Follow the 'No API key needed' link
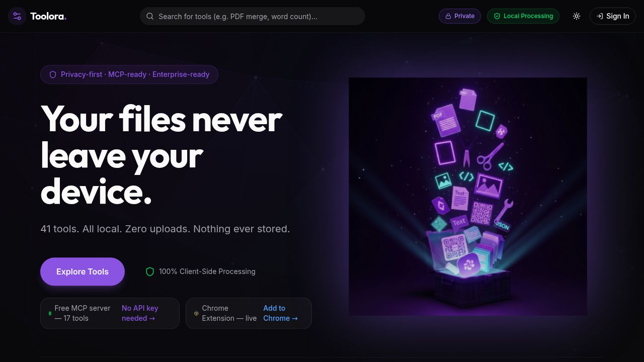The width and height of the screenshot is (644, 362). pos(140,313)
